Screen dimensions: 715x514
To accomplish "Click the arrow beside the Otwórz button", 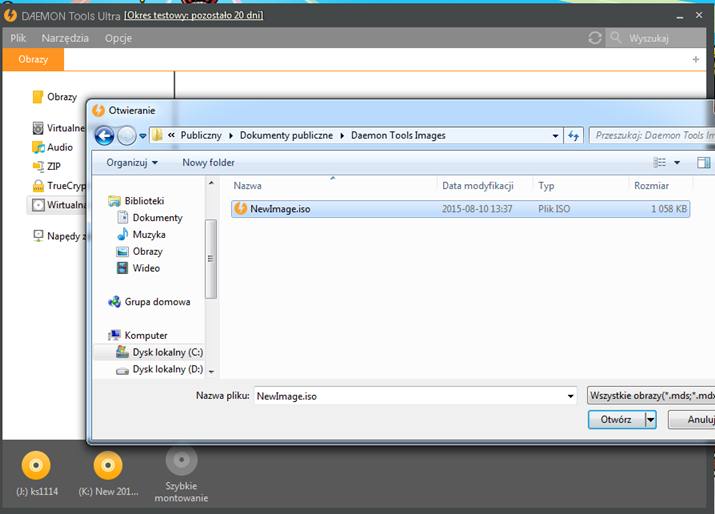I will click(x=651, y=420).
